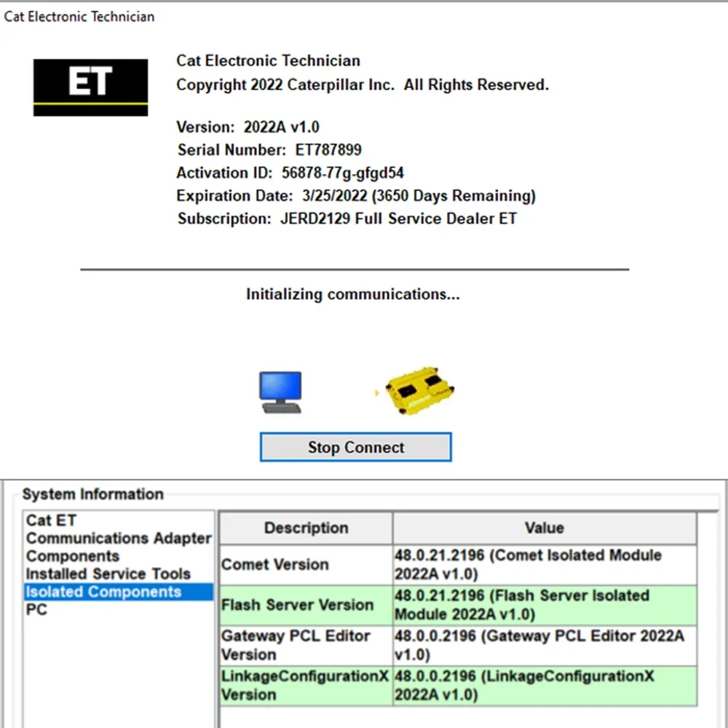Image resolution: width=728 pixels, height=728 pixels.
Task: Click the Subscription JERD2129 Full Service line
Action: (x=347, y=218)
